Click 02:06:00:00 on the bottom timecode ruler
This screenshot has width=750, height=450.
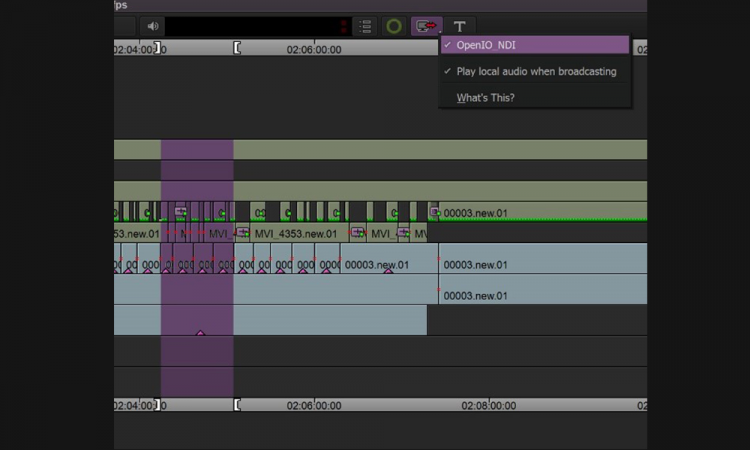[314, 406]
